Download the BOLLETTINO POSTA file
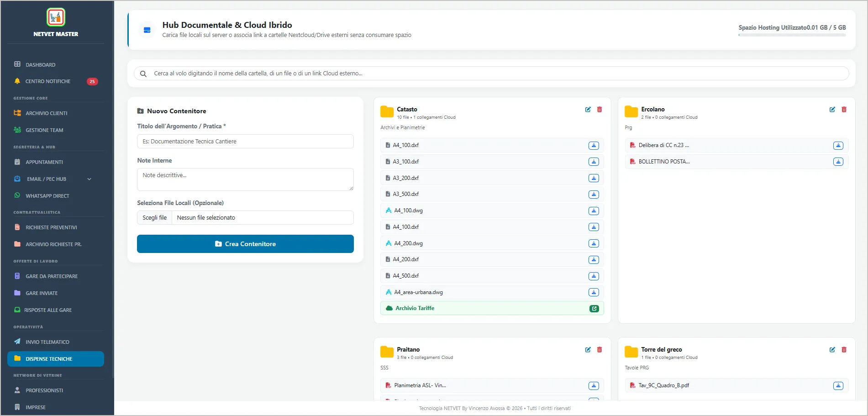The height and width of the screenshot is (416, 868). [x=838, y=162]
